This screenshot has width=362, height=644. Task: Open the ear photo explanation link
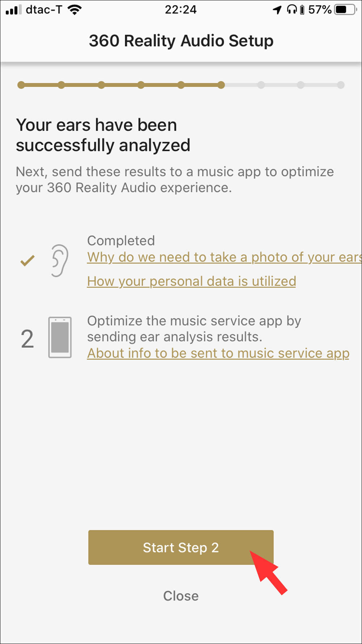[224, 257]
